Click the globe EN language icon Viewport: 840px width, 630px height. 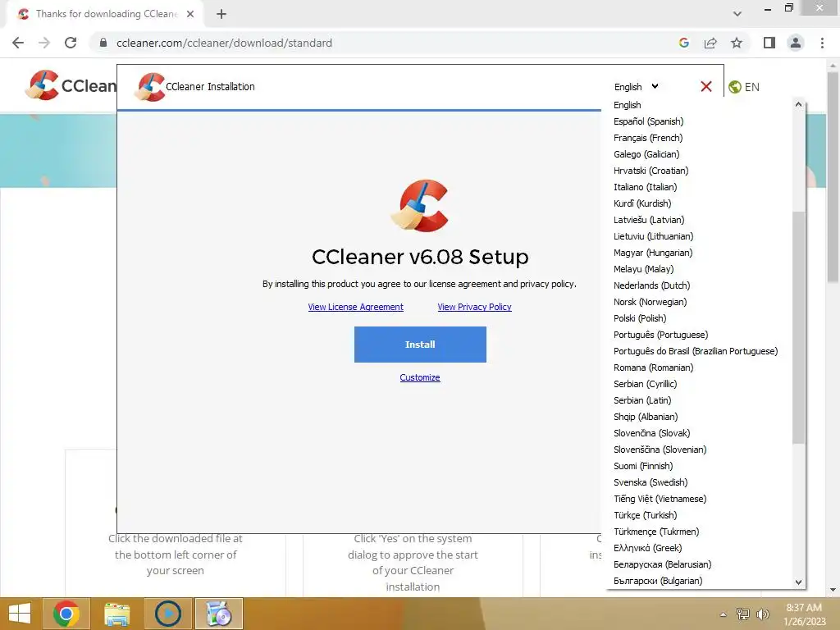pos(744,87)
